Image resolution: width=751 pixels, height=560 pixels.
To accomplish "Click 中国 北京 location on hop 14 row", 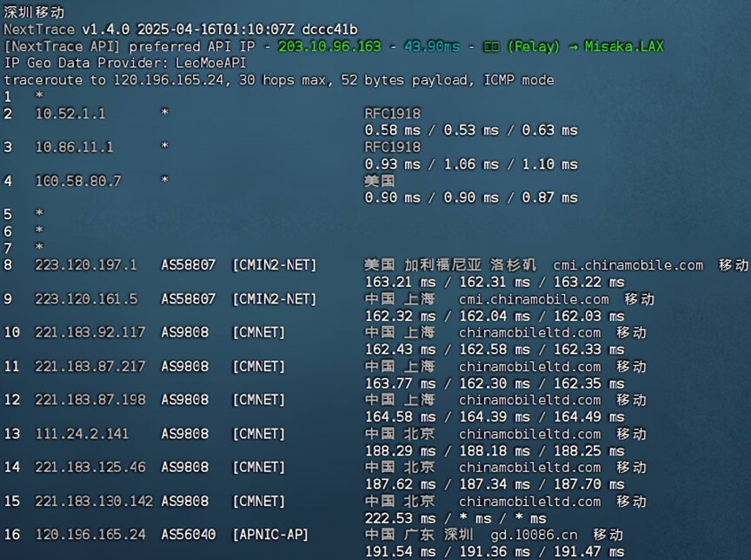I will [400, 467].
